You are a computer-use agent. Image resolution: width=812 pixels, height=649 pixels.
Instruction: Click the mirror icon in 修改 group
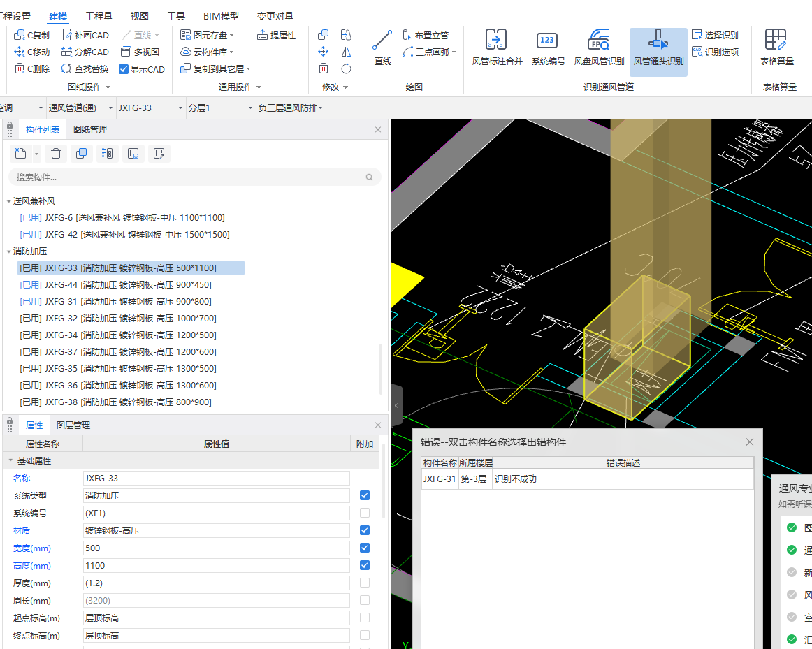[346, 52]
